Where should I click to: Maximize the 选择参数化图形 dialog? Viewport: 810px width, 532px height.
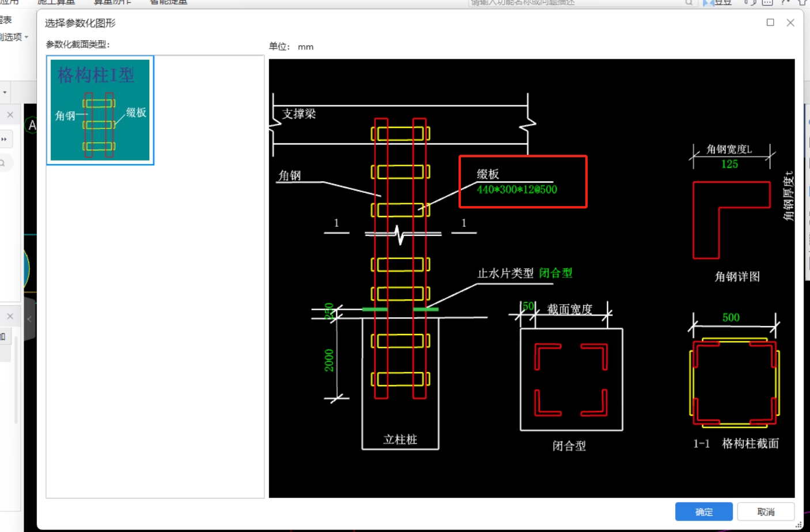click(770, 22)
